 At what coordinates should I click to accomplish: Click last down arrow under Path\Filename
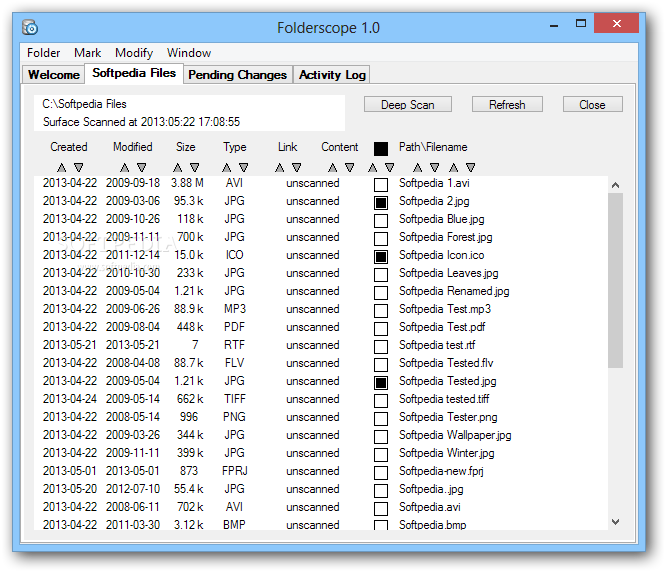click(470, 167)
